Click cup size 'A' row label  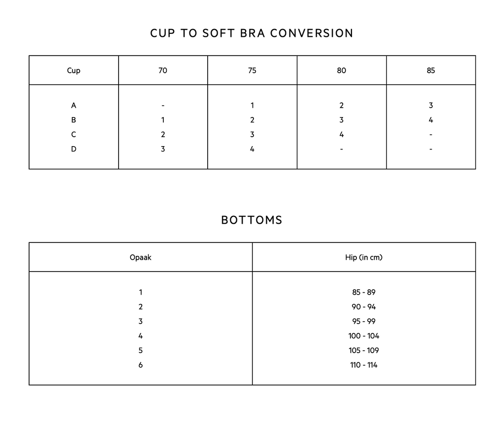pos(74,105)
